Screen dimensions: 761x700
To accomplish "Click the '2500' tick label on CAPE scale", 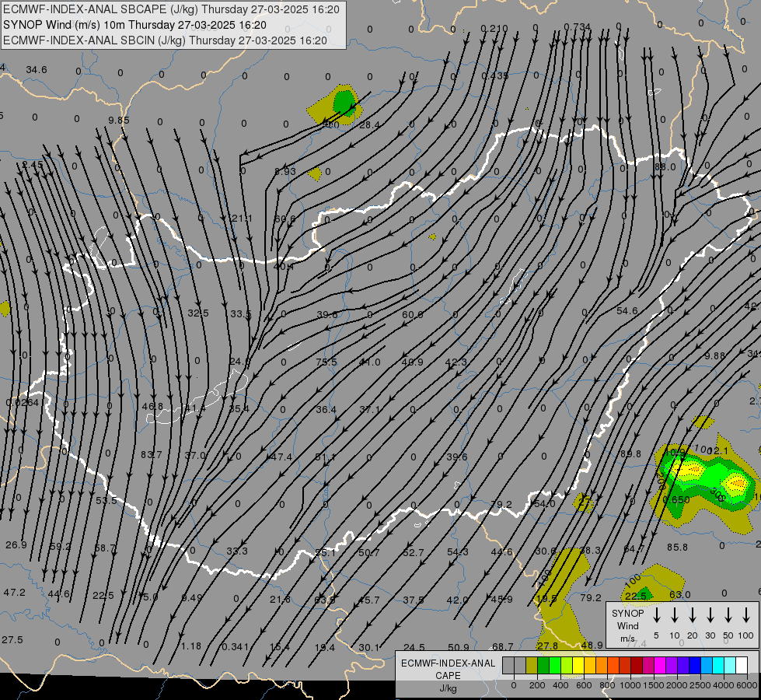I will [700, 685].
